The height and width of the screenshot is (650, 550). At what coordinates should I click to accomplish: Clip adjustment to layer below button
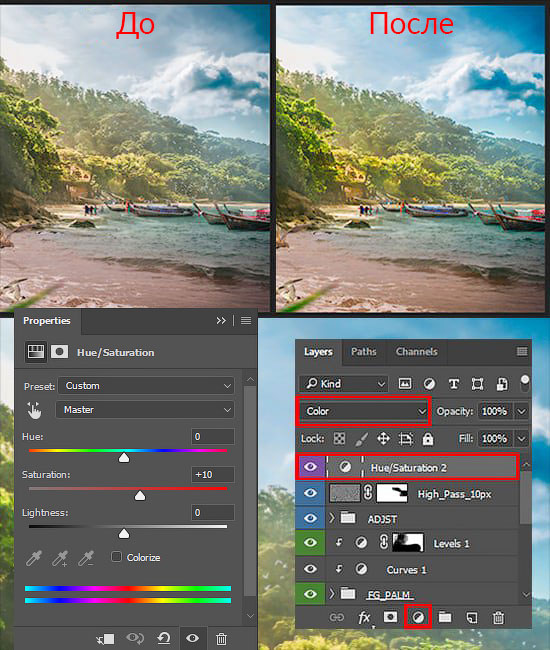(x=105, y=639)
